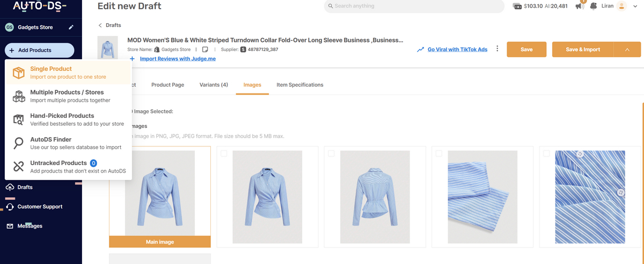Expand the Save & Import arrow dropdown
The image size is (644, 264).
click(627, 49)
